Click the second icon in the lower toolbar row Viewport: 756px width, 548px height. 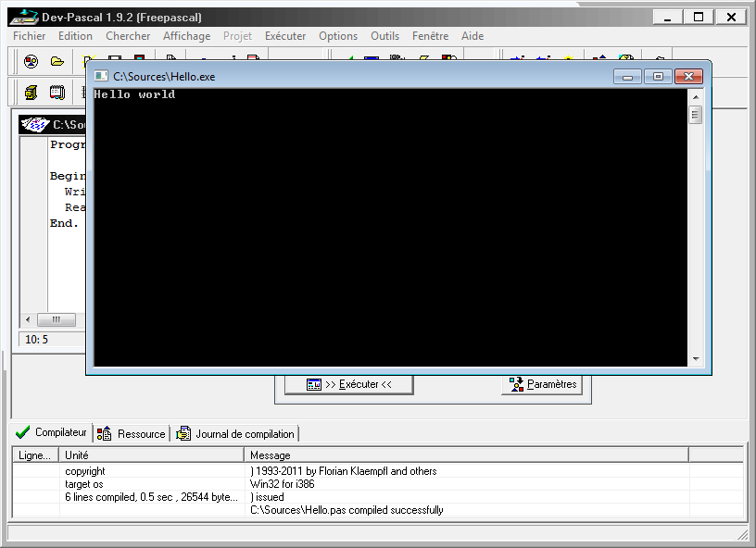click(x=57, y=92)
